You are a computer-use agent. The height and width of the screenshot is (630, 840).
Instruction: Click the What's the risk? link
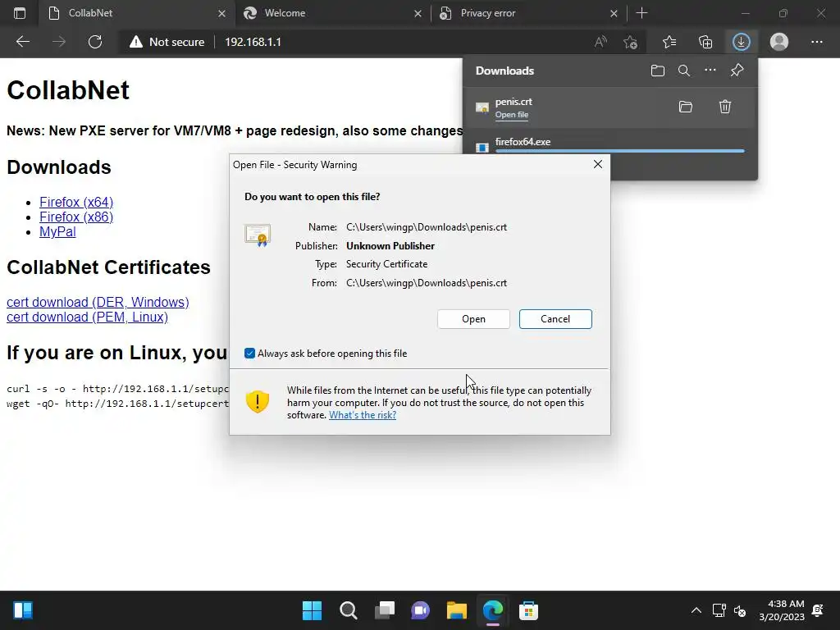tap(363, 415)
